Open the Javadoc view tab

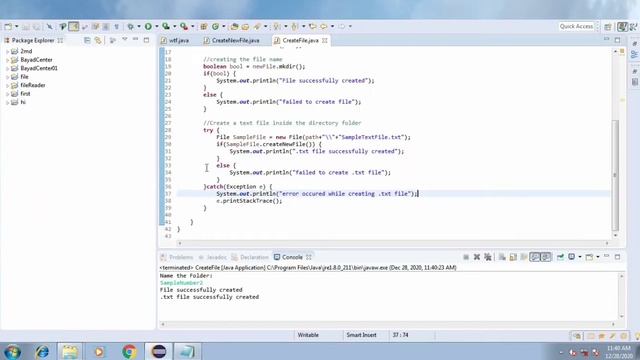coord(212,257)
